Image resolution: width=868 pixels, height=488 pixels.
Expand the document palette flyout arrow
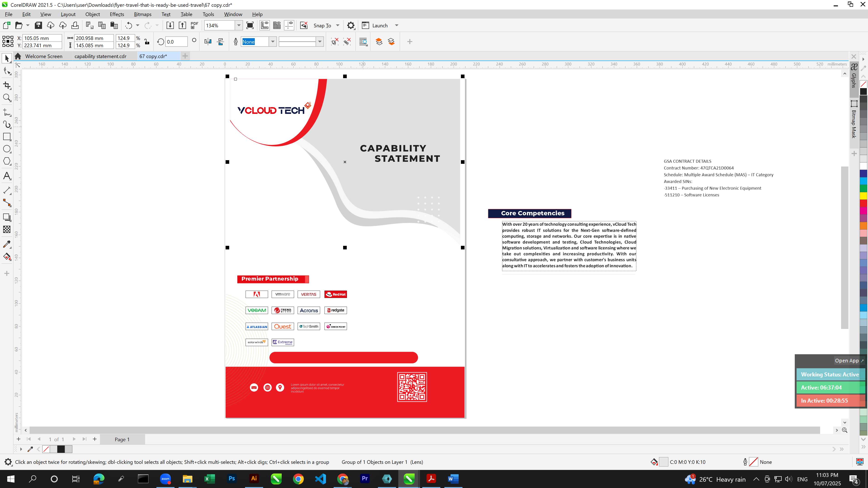[21, 449]
